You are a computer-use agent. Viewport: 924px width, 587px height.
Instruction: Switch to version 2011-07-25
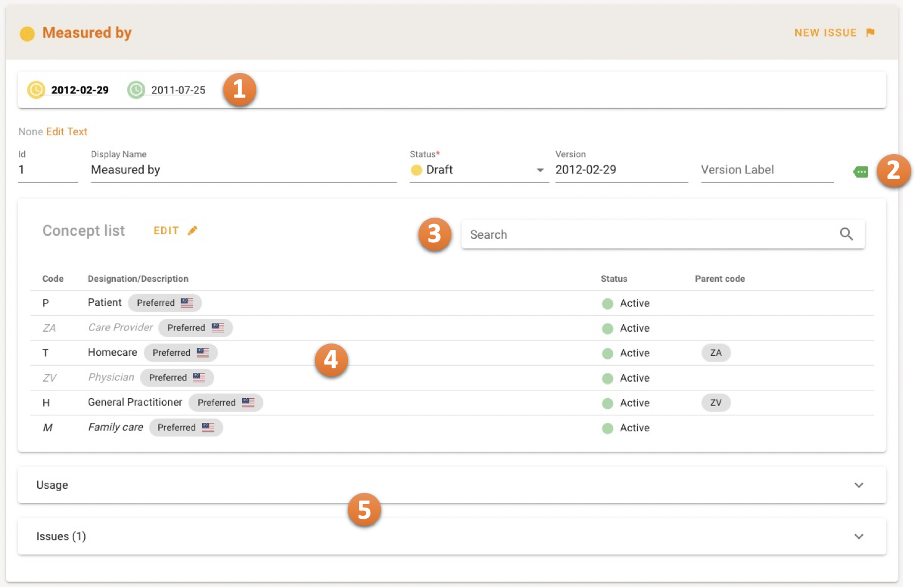(178, 90)
